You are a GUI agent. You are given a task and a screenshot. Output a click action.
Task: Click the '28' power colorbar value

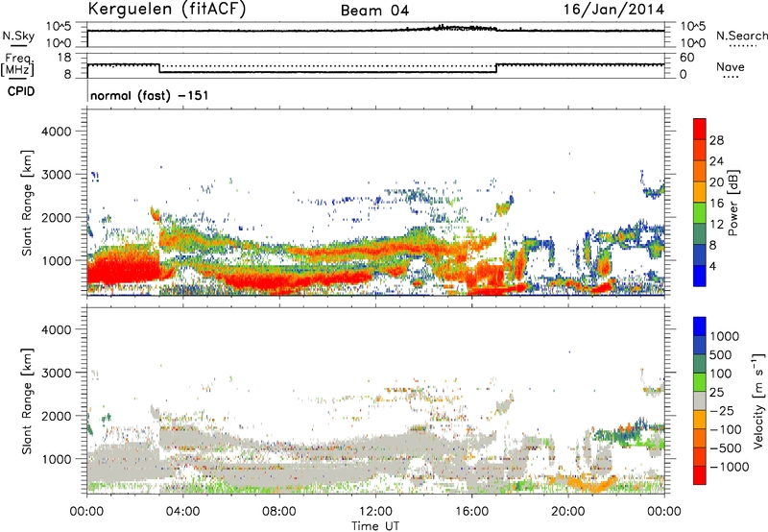[716, 140]
